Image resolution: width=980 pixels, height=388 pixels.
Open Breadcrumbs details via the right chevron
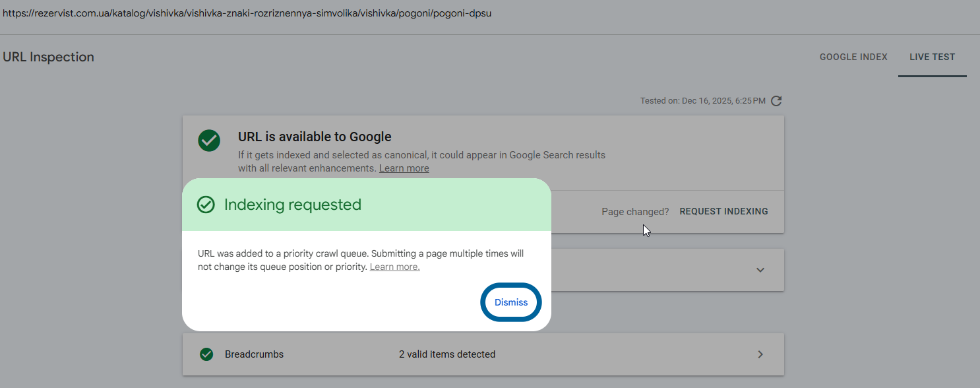point(760,354)
